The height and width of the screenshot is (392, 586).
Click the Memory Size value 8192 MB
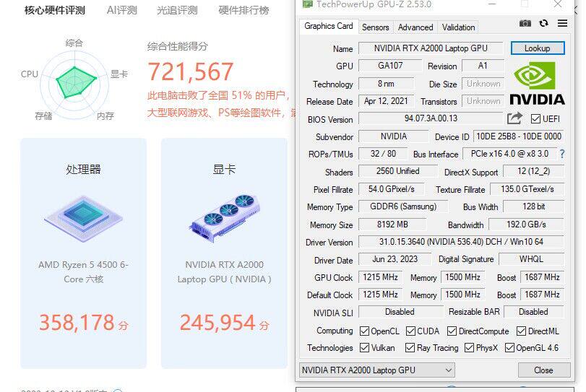pyautogui.click(x=392, y=225)
